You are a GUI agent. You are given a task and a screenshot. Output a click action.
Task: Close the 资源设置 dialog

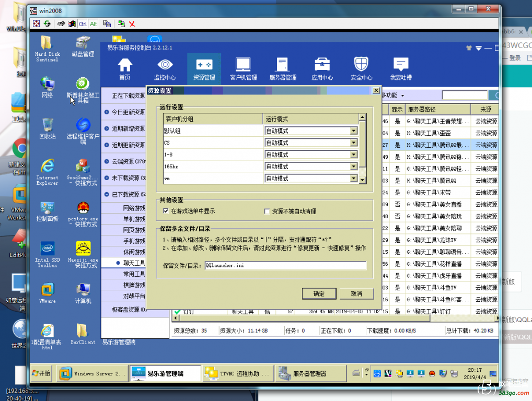(376, 90)
